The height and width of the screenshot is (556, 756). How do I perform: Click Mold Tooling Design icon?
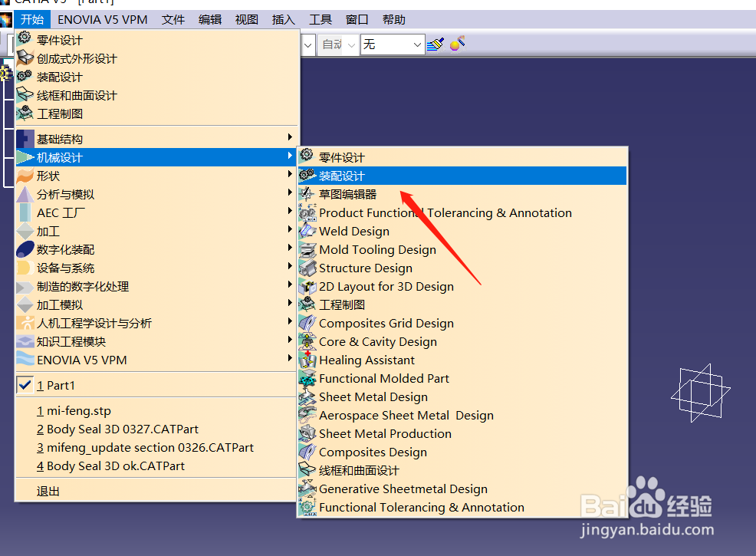(307, 249)
